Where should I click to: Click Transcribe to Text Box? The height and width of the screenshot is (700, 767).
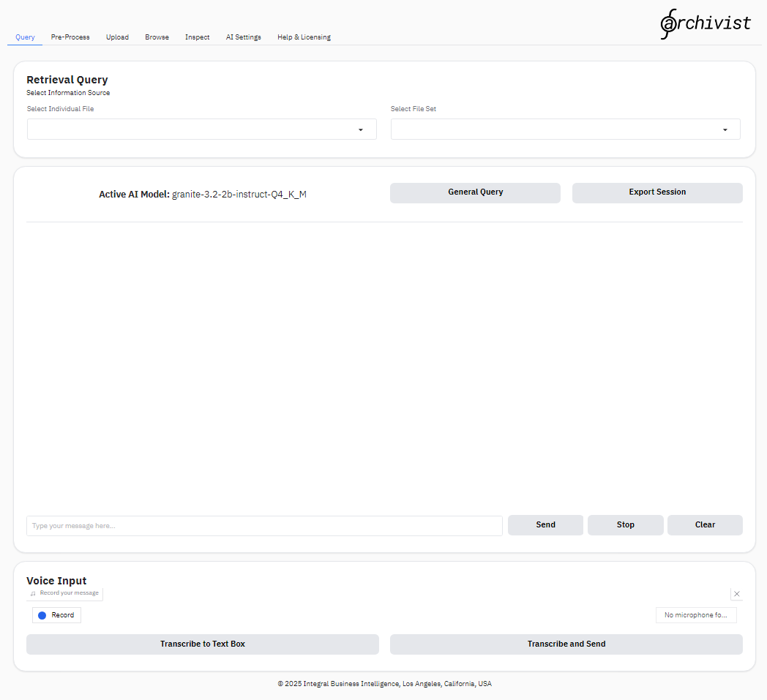[203, 644]
